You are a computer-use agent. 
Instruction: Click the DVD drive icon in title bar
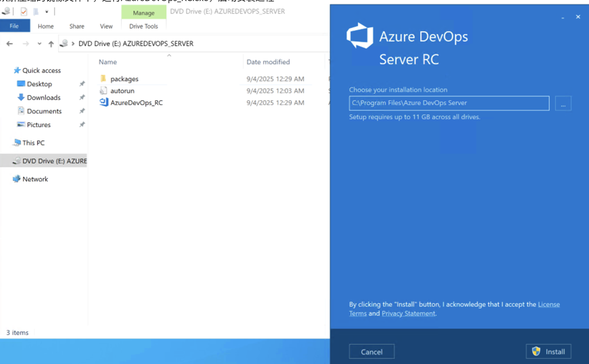(x=6, y=12)
